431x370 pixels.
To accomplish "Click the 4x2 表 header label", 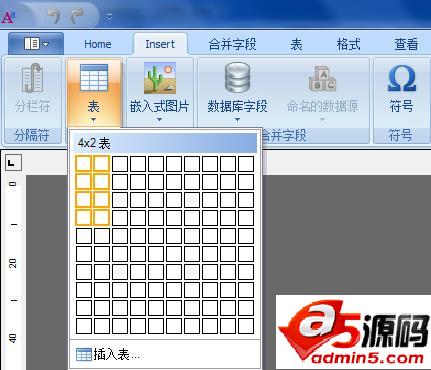I will point(94,144).
